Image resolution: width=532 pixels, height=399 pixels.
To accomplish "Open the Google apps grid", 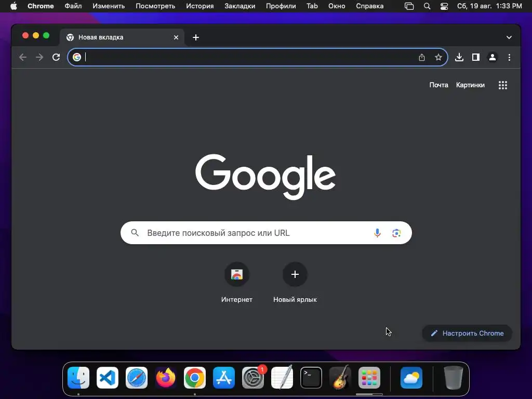I will coord(503,85).
